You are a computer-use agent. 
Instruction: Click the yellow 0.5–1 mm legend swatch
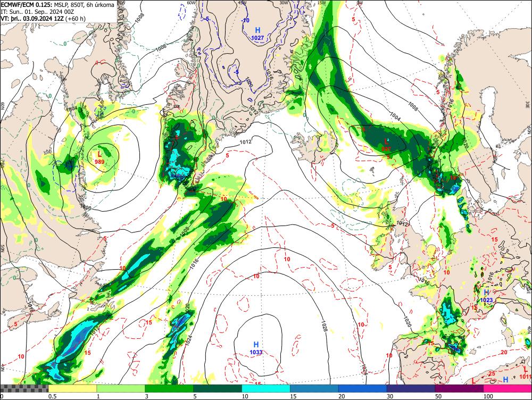(x=72, y=388)
